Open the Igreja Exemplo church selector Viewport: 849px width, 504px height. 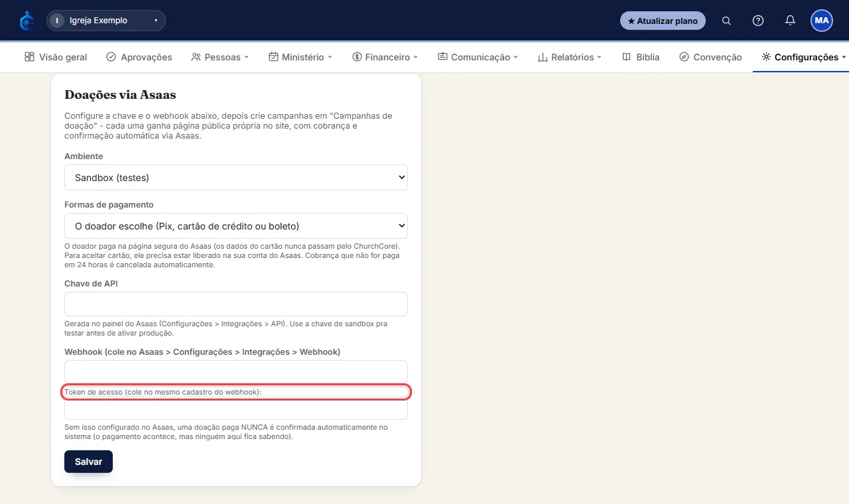(x=106, y=21)
